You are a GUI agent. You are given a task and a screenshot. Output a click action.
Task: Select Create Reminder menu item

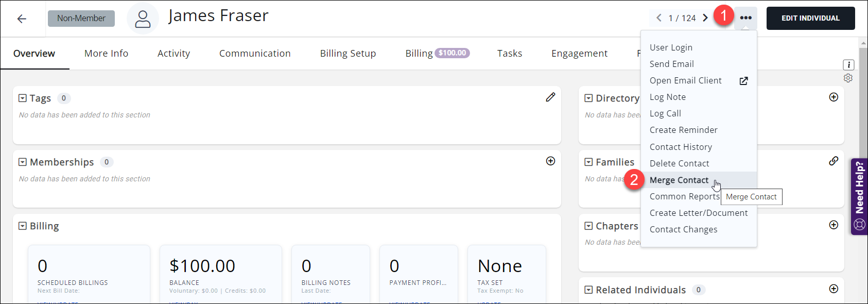click(699, 130)
